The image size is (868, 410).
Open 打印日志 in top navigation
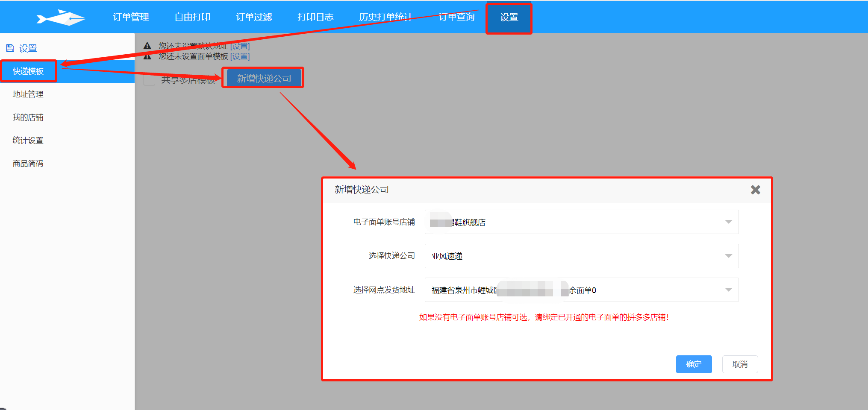315,17
